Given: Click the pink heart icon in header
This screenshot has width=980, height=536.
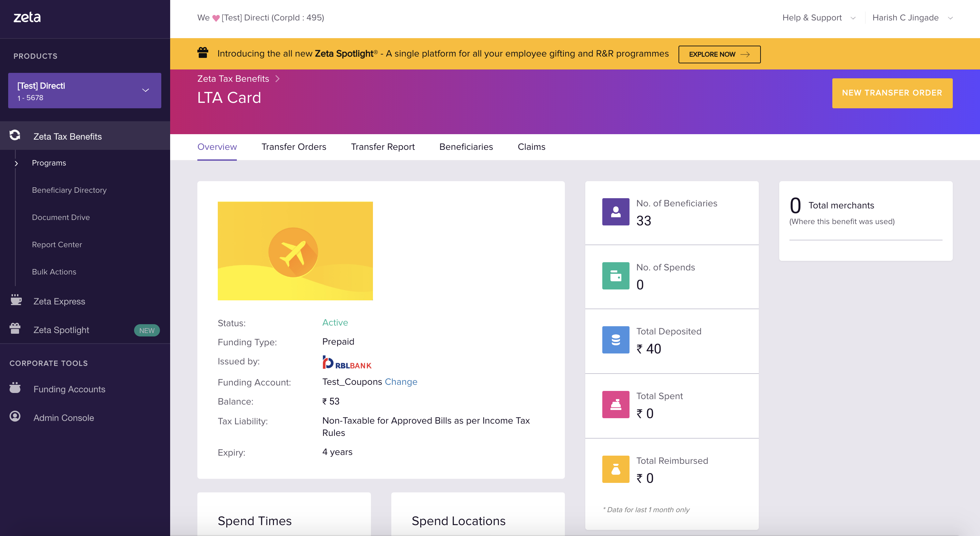Looking at the screenshot, I should coord(216,18).
